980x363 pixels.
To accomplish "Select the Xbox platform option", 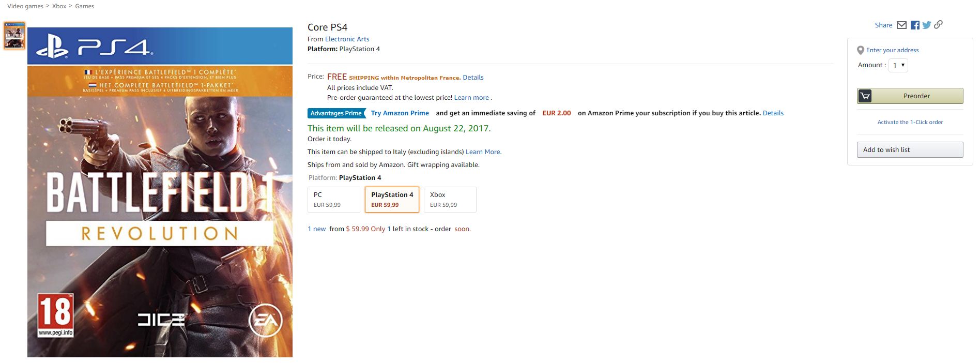I will [x=450, y=200].
